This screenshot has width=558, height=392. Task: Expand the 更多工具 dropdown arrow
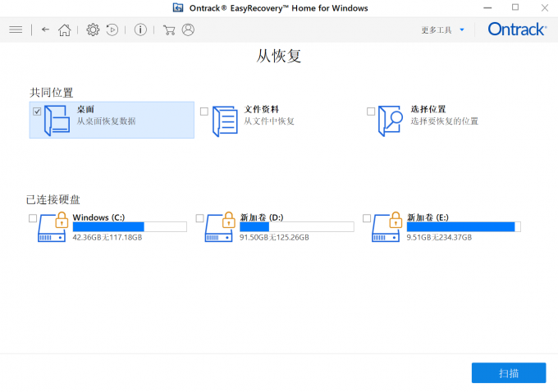[462, 30]
